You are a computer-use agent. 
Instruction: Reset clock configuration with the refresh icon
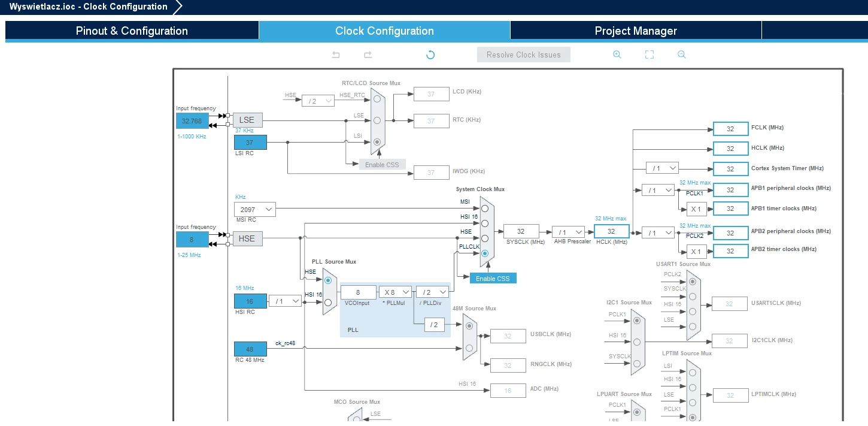(430, 55)
